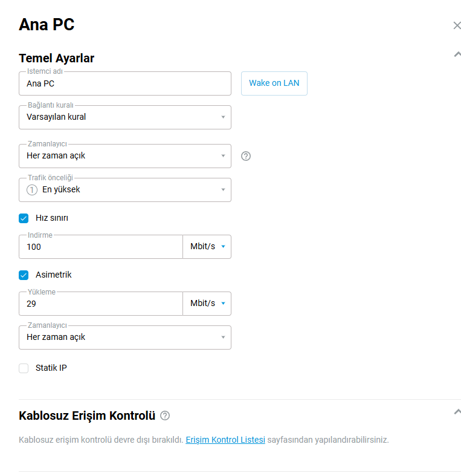Image resolution: width=461 pixels, height=476 pixels.
Task: Collapse the Temel Ayarlar section
Action: (x=457, y=54)
